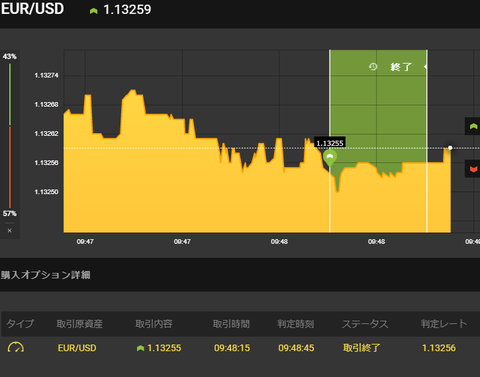480x377 pixels.
Task: Click the white current-price dot on chart line
Action: pyautogui.click(x=450, y=148)
